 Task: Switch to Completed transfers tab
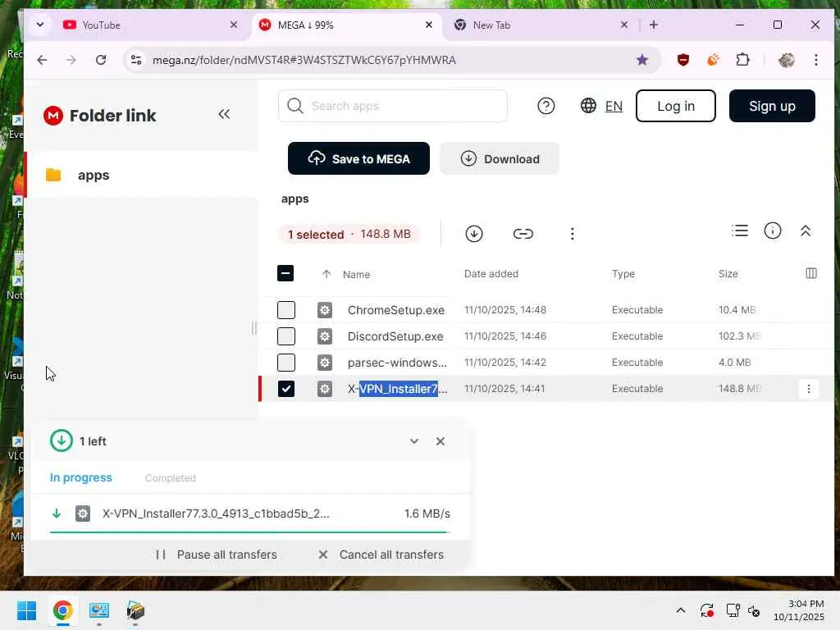[171, 478]
